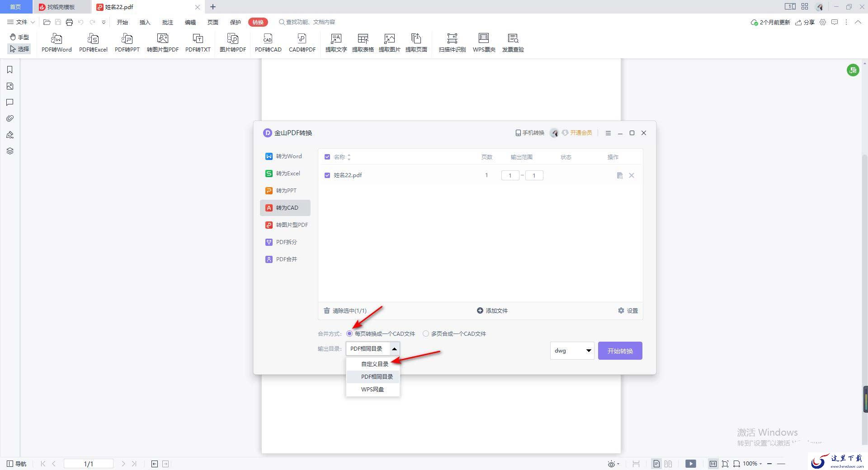Open the PDF转TXT tool
Viewport: 868px width, 470px height.
(x=198, y=43)
